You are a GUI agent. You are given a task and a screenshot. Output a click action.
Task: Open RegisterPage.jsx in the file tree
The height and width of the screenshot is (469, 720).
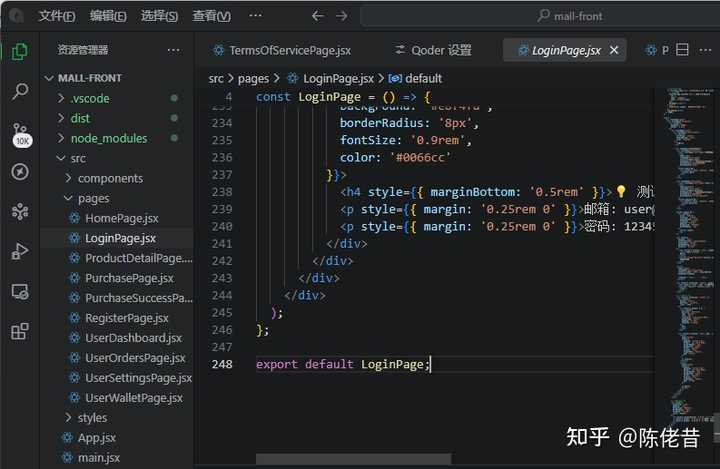tap(126, 318)
